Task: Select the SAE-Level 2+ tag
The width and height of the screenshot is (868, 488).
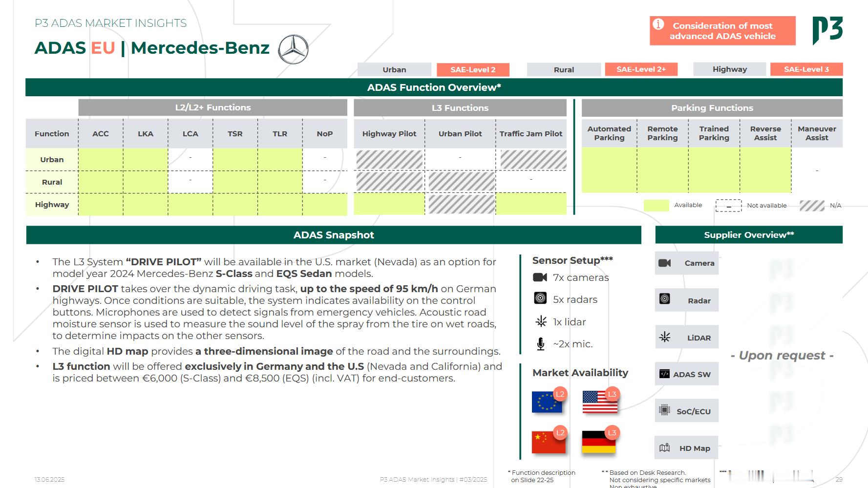Action: click(x=641, y=69)
